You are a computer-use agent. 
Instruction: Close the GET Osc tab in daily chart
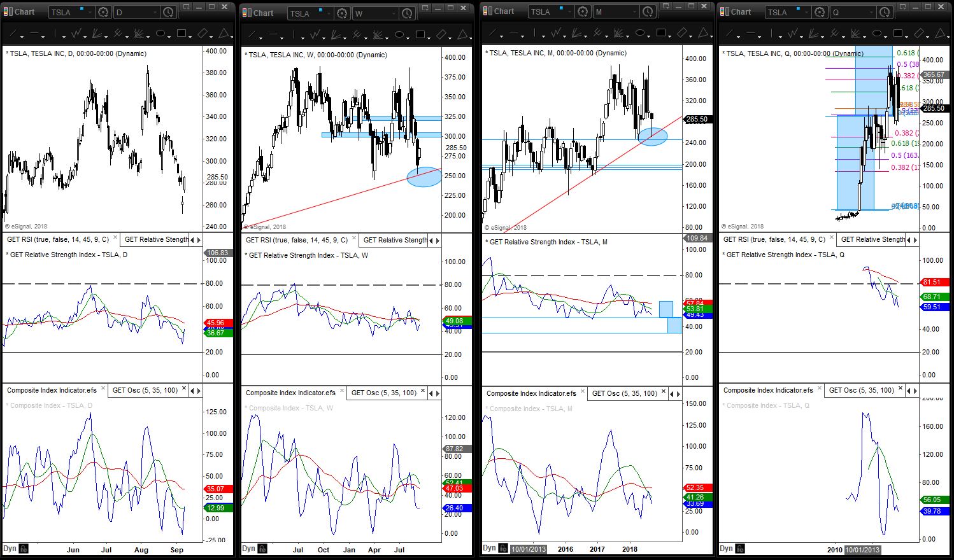click(x=184, y=388)
